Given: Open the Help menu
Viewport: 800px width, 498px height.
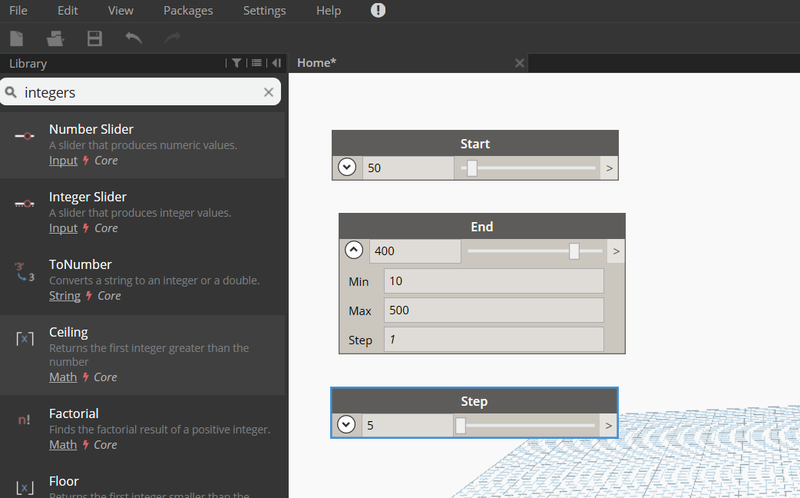Looking at the screenshot, I should click(328, 10).
